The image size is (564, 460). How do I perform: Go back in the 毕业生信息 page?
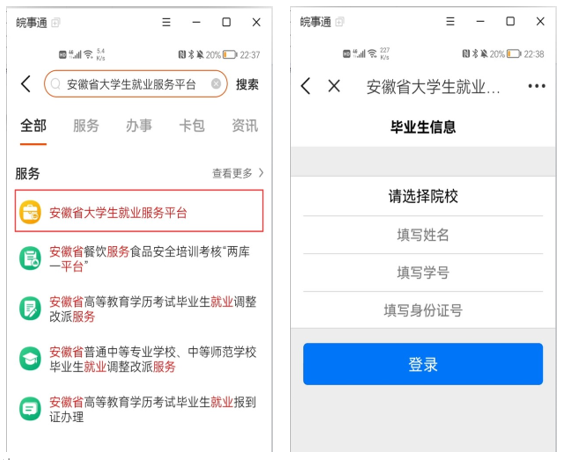click(306, 86)
